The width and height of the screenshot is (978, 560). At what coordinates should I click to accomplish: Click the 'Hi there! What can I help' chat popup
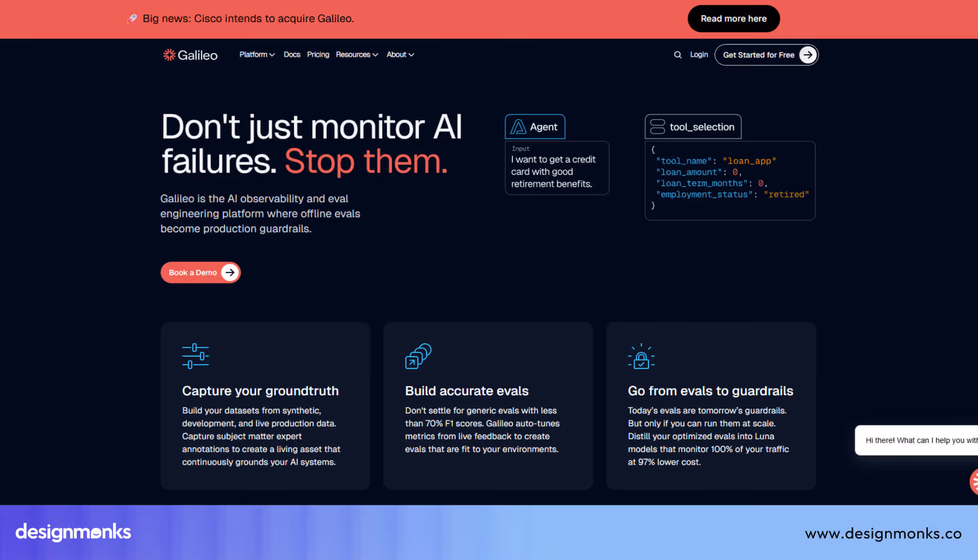916,440
